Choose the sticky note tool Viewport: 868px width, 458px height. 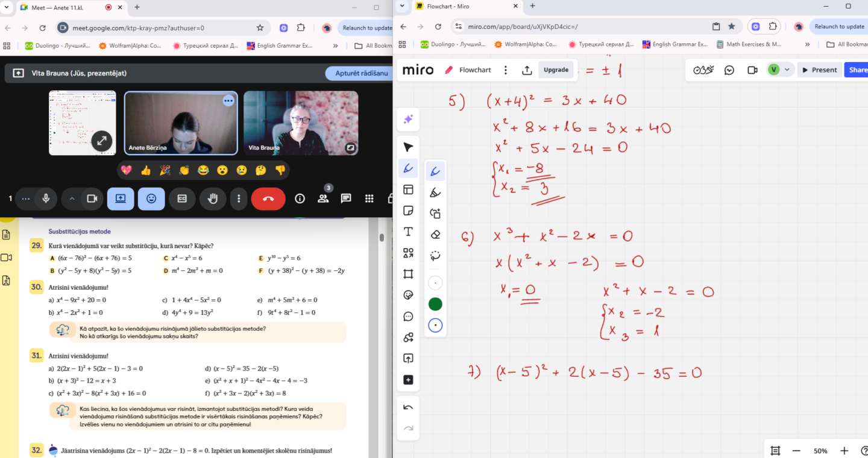[408, 211]
